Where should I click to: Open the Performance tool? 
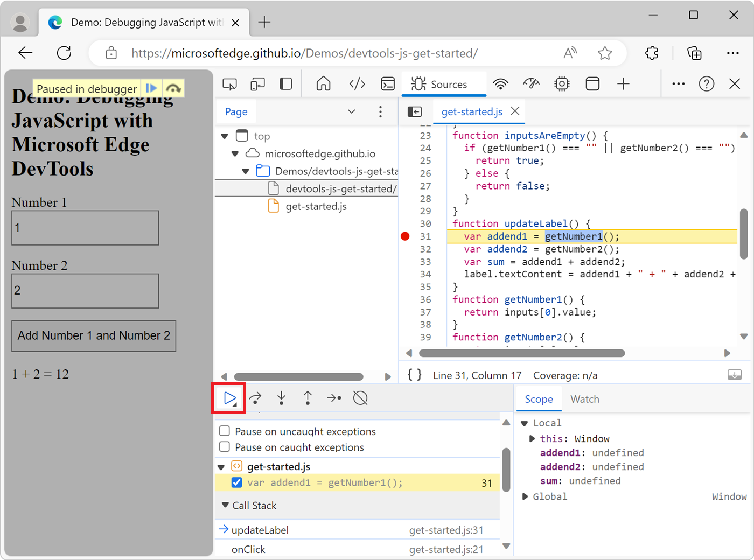[x=531, y=83]
